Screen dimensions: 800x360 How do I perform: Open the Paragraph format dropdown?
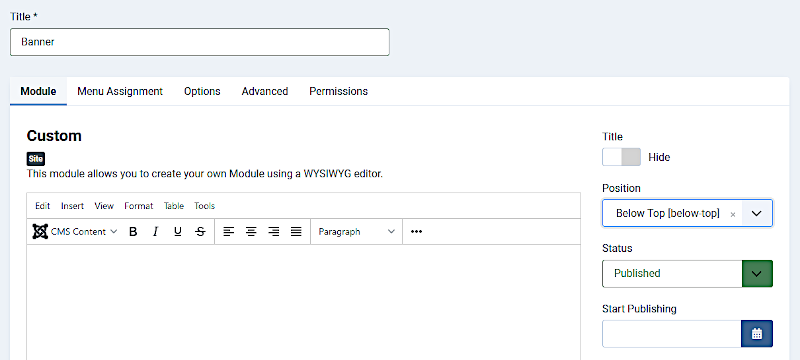coord(356,232)
